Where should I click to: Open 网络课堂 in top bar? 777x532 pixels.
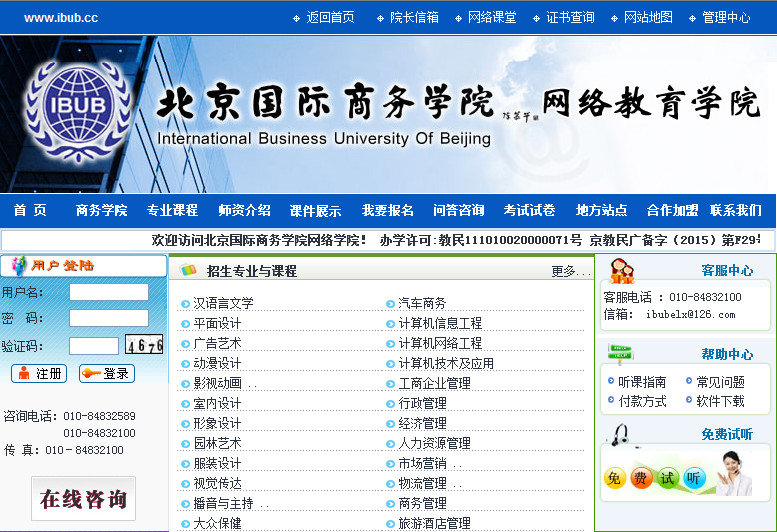pyautogui.click(x=492, y=18)
